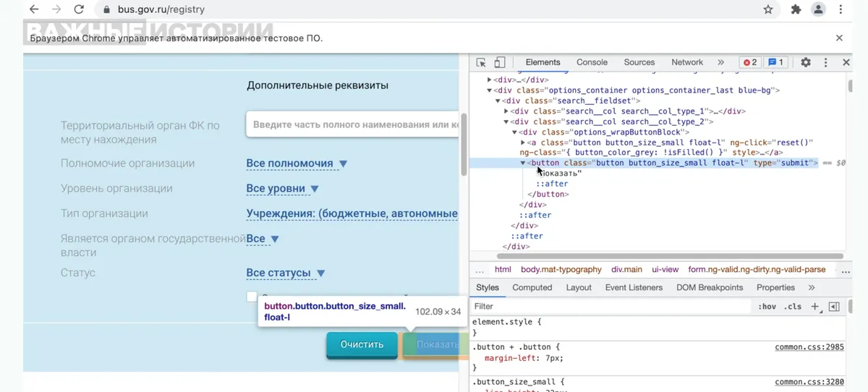
Task: Expand the search__col_type_1 div node
Action: [506, 111]
